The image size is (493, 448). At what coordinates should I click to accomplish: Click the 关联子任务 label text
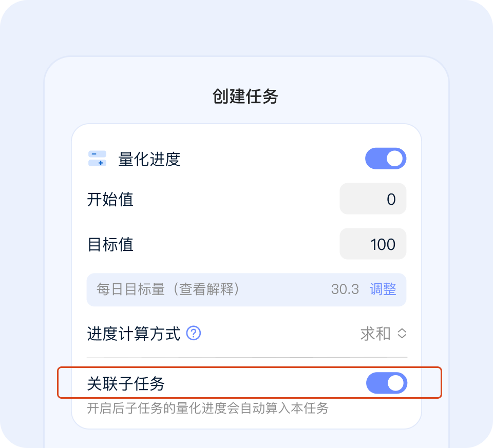(x=126, y=383)
